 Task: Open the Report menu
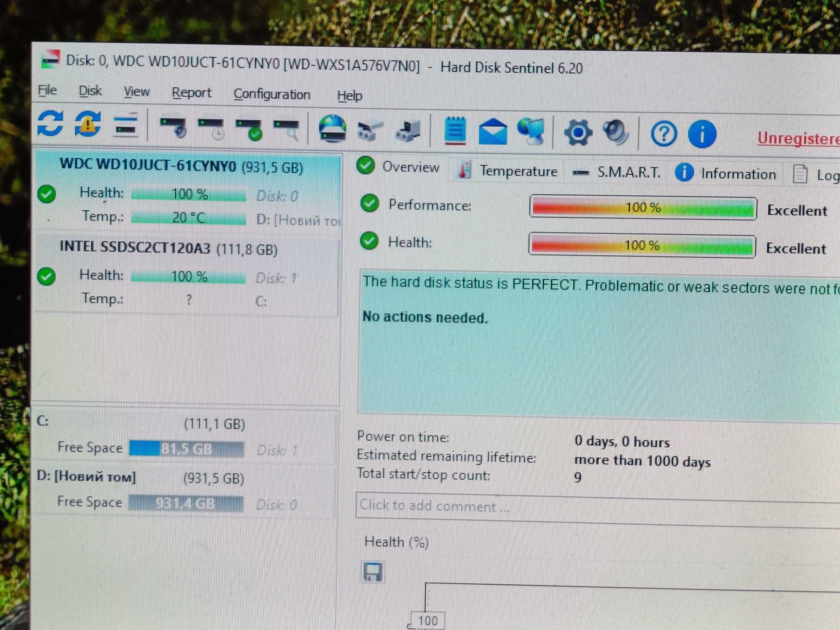point(192,93)
